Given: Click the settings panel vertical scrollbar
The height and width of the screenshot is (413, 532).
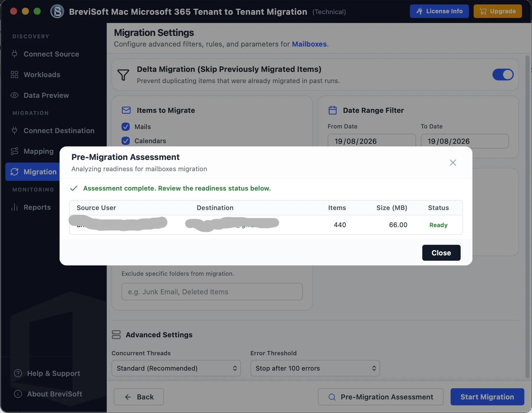Looking at the screenshot, I should 528,217.
